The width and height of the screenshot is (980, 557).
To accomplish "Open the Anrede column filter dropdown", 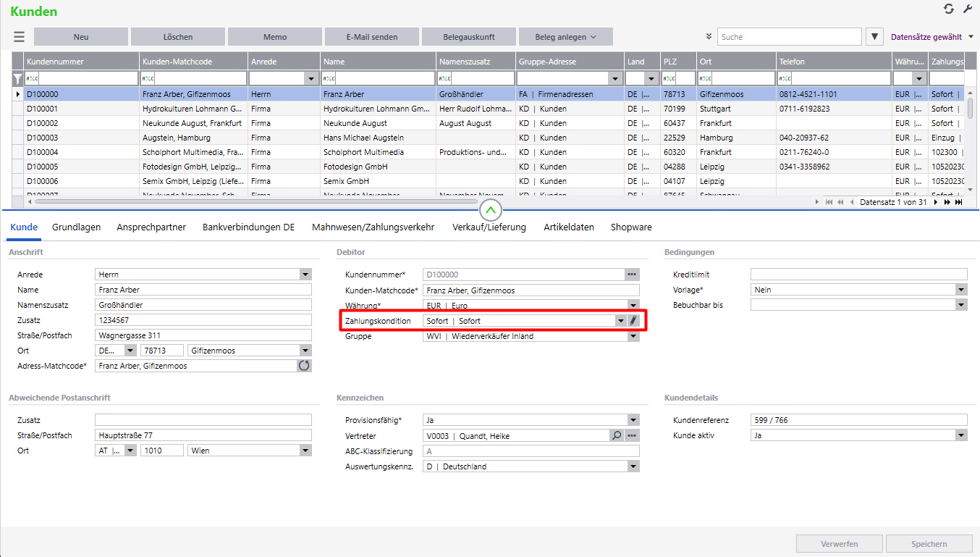I will pos(312,78).
